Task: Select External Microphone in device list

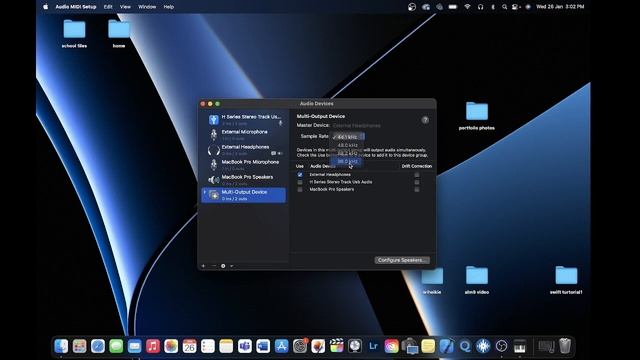Action: click(244, 134)
